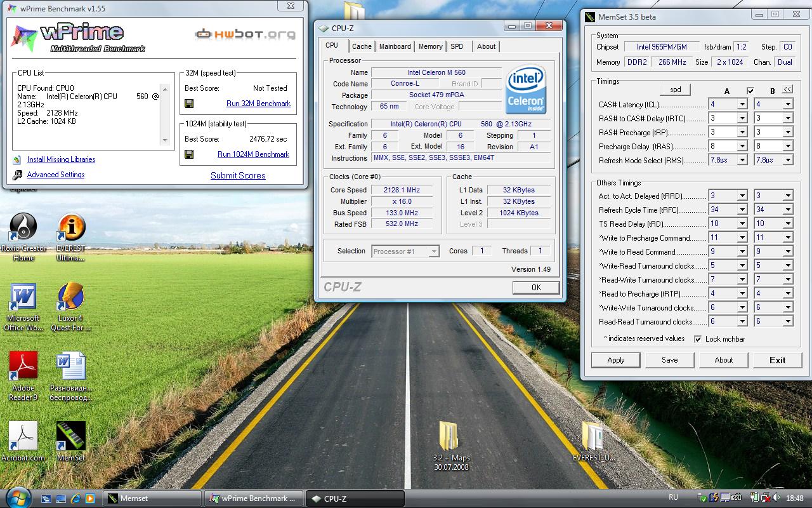This screenshot has height=508, width=812.
Task: Expand RAS# to CAS# Delay channel B dropdown
Action: click(x=787, y=118)
